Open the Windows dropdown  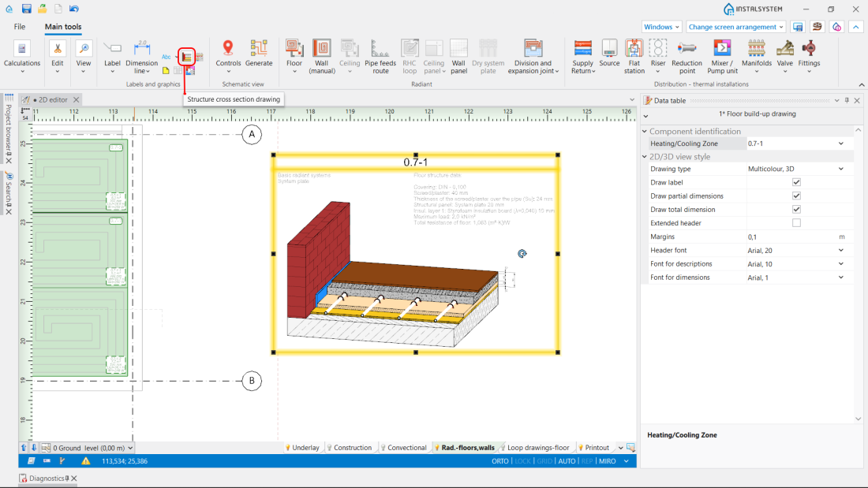pyautogui.click(x=661, y=27)
